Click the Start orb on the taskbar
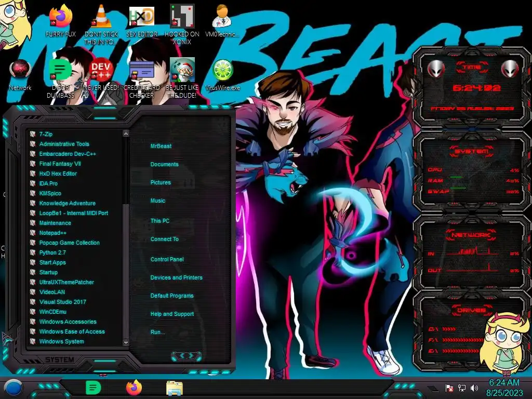 click(x=13, y=388)
